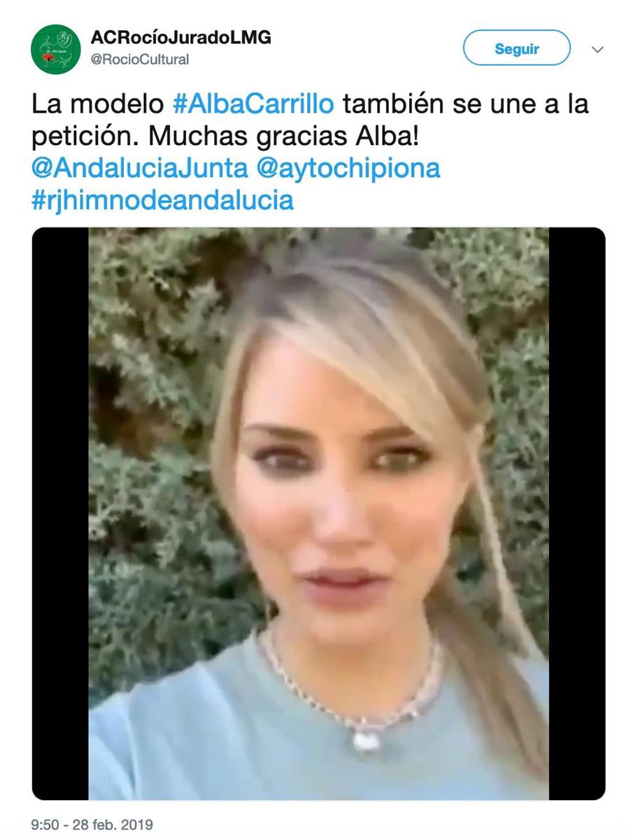Open the 9:50 - 28 feb. 2019 timestamp
This screenshot has width=626, height=840.
(92, 825)
